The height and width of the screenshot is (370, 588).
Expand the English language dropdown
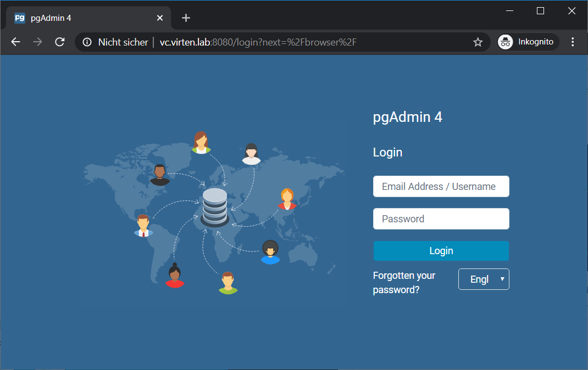coord(484,279)
